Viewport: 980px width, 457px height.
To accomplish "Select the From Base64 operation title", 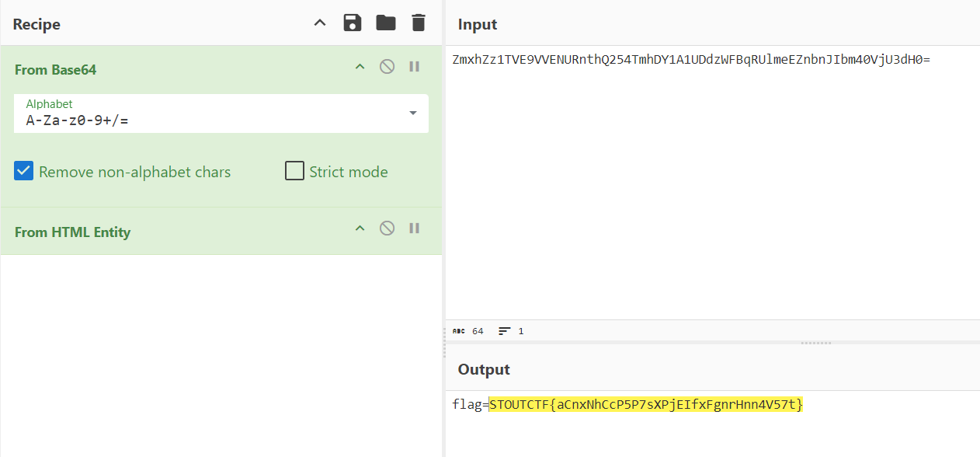I will click(x=55, y=70).
